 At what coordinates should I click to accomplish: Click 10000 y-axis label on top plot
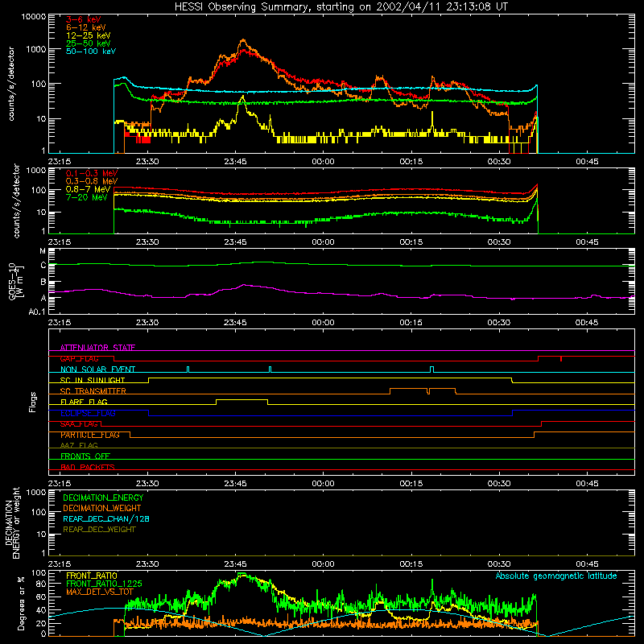[34, 16]
